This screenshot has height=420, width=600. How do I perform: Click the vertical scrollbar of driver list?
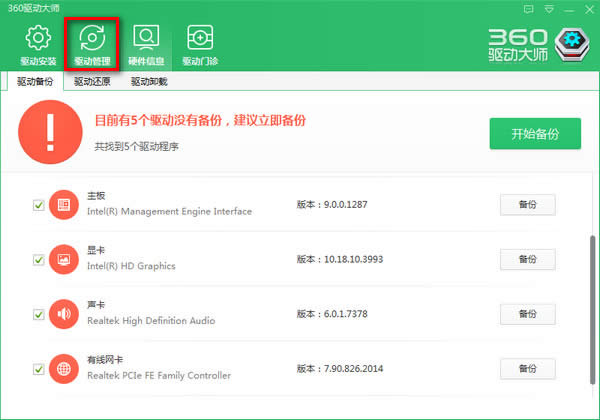point(592,310)
